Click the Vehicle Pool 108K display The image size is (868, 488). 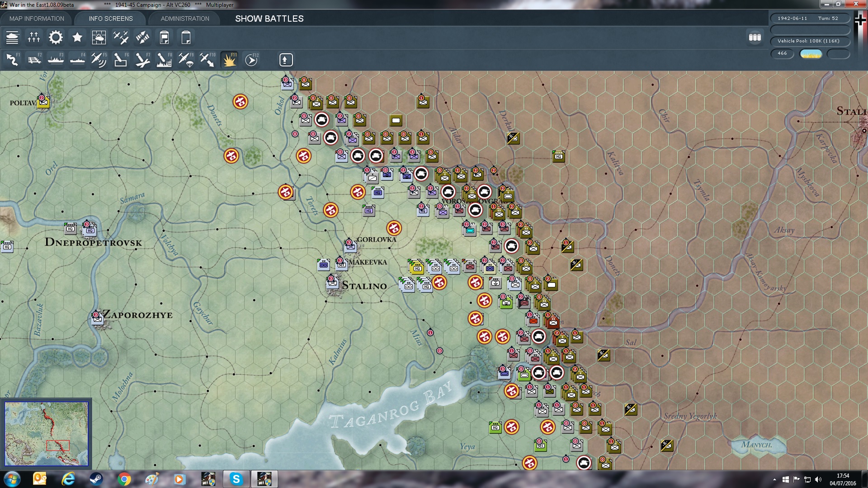point(810,41)
